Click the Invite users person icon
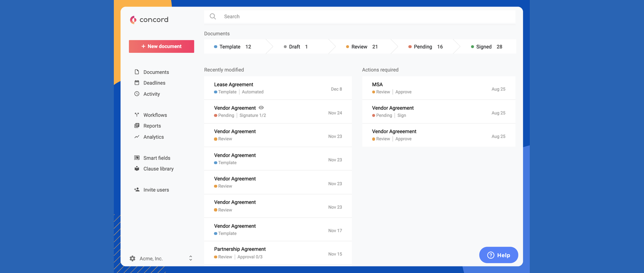This screenshot has height=273, width=644. 137,190
